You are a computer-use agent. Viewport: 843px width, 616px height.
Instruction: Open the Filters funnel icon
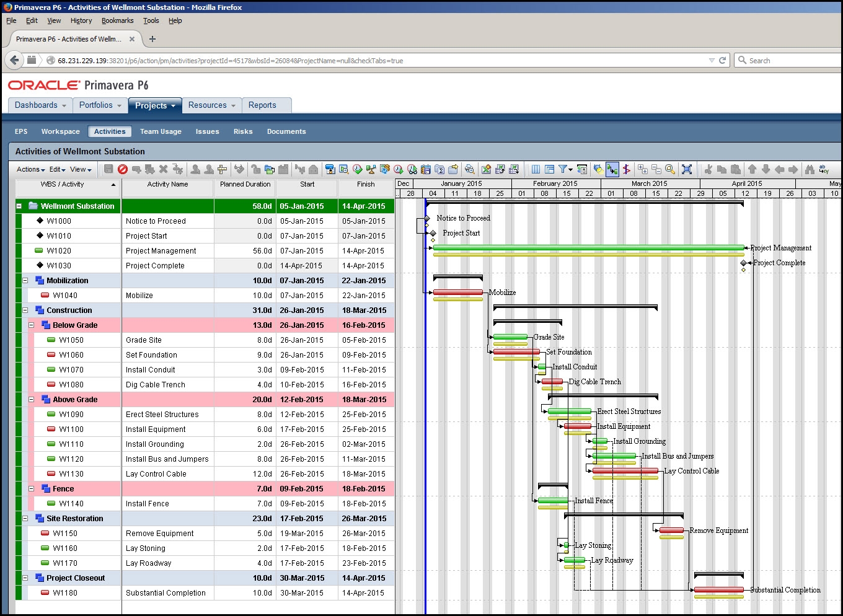[x=563, y=169]
